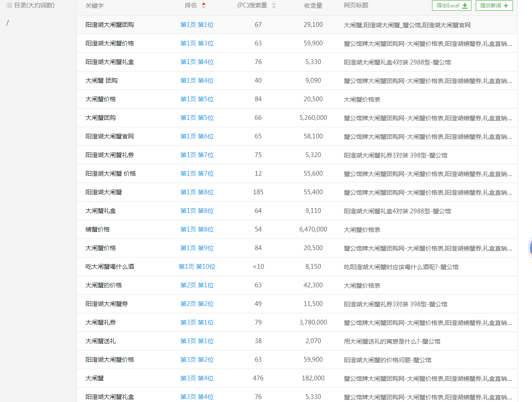Click 收录量 value 3,780,000
This screenshot has height=402, width=532.
pos(313,322)
